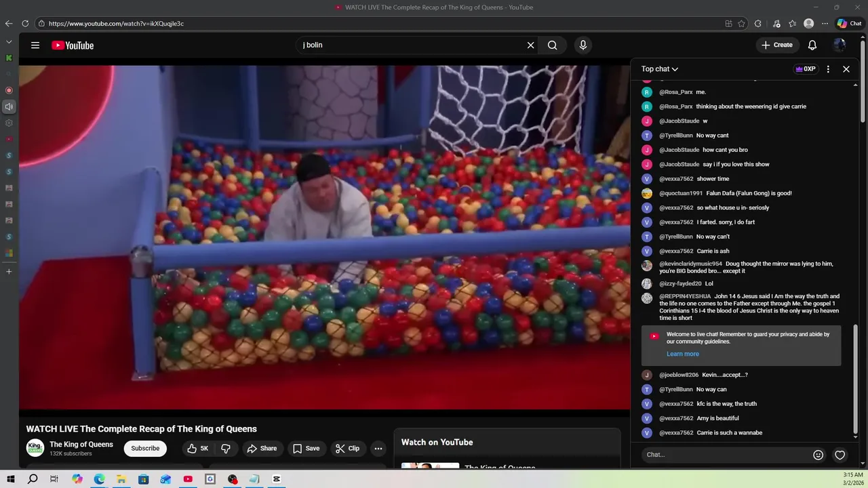Reload the page
Screen dimensions: 868x488
tap(25, 24)
